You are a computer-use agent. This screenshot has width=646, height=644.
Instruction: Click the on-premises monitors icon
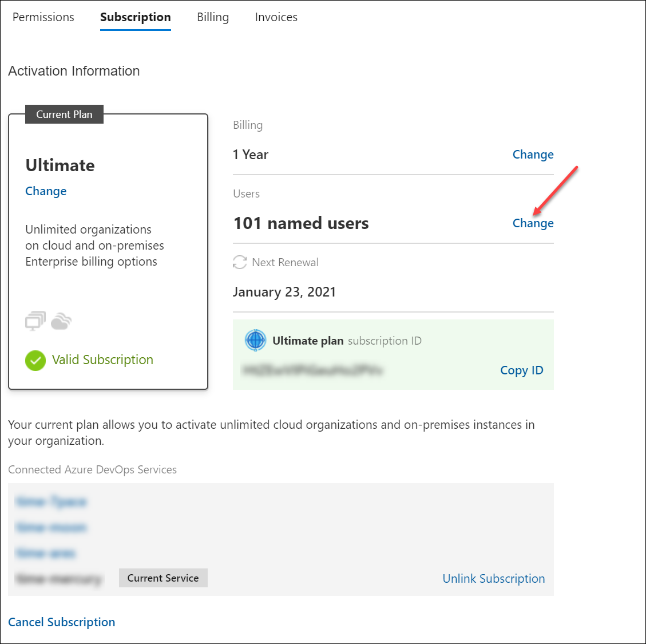35,321
